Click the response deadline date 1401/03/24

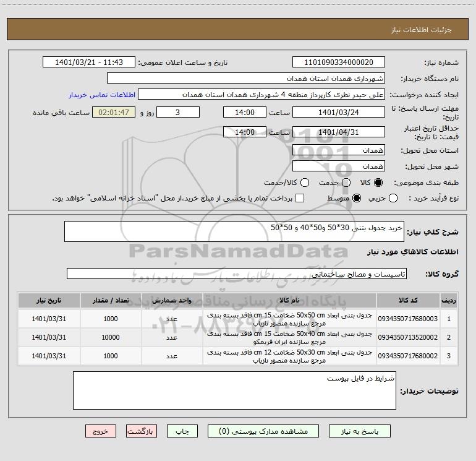(x=339, y=112)
